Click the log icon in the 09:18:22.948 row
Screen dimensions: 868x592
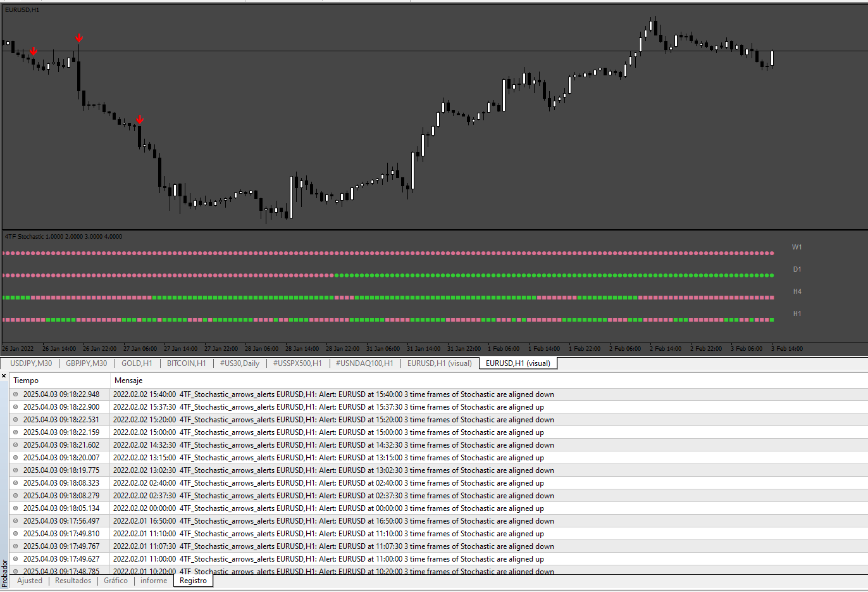click(x=16, y=394)
